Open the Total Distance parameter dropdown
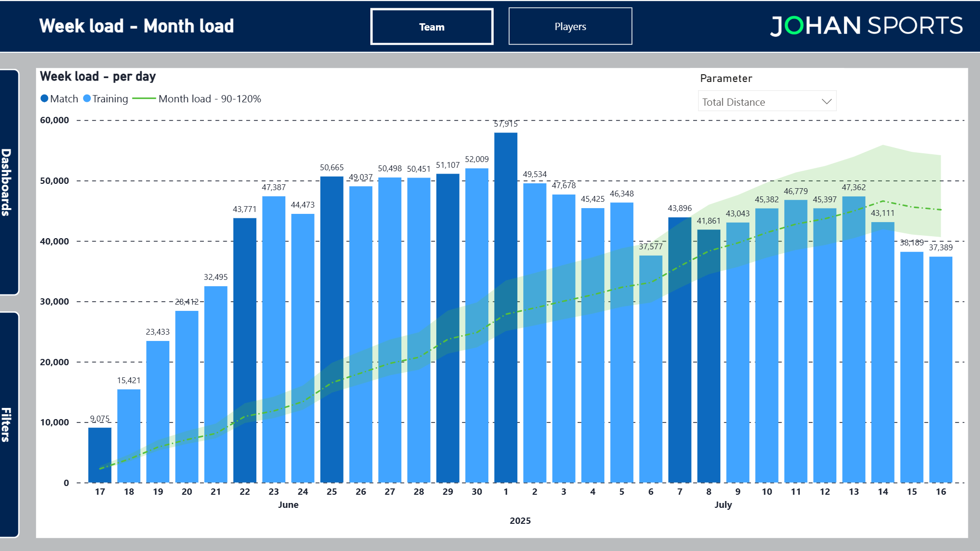The height and width of the screenshot is (551, 980). pyautogui.click(x=767, y=102)
